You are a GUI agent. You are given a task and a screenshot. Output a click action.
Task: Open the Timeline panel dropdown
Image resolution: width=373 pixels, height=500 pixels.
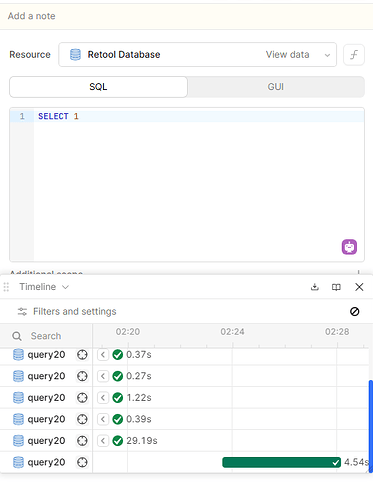click(44, 287)
